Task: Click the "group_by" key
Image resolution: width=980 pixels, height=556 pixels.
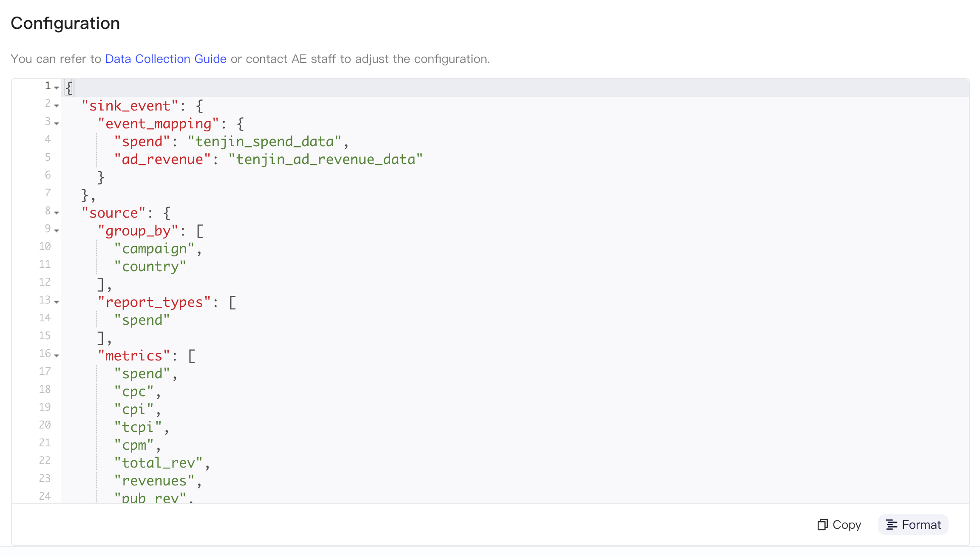Action: click(138, 230)
